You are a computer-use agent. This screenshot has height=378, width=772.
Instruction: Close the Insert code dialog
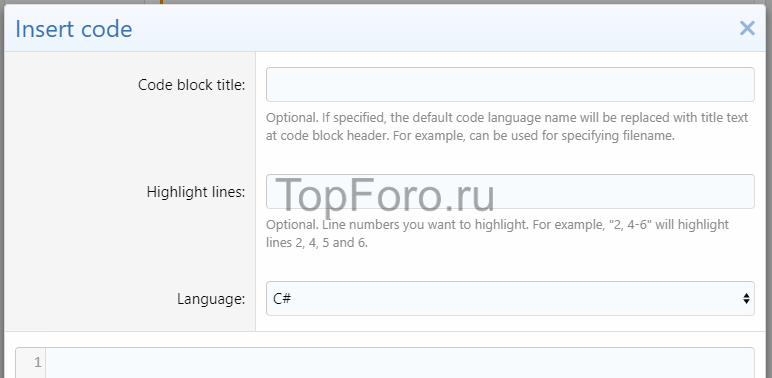click(747, 29)
